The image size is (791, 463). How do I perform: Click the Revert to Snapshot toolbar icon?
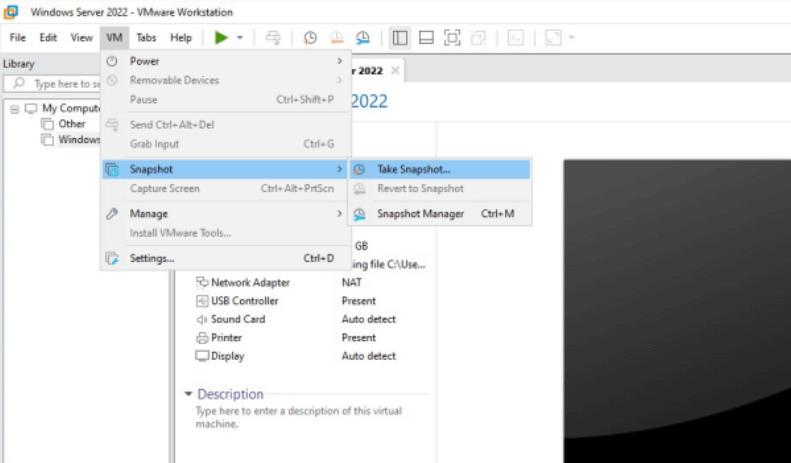point(336,37)
